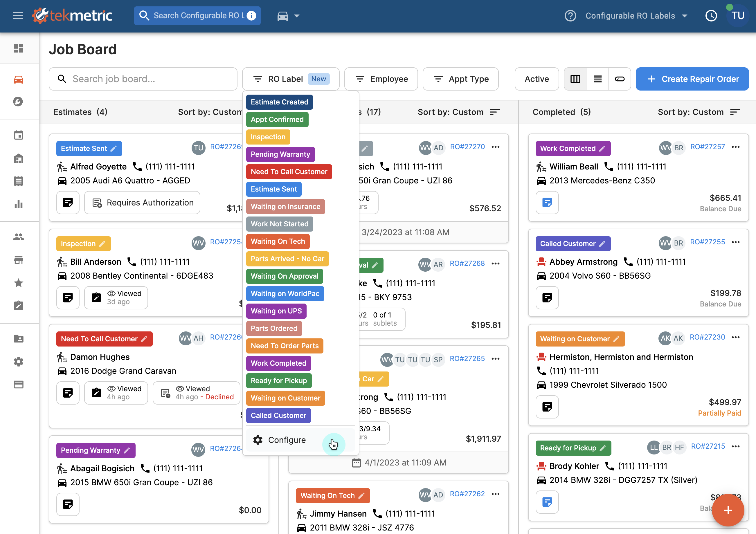Open the hamburger navigation menu

point(18,15)
